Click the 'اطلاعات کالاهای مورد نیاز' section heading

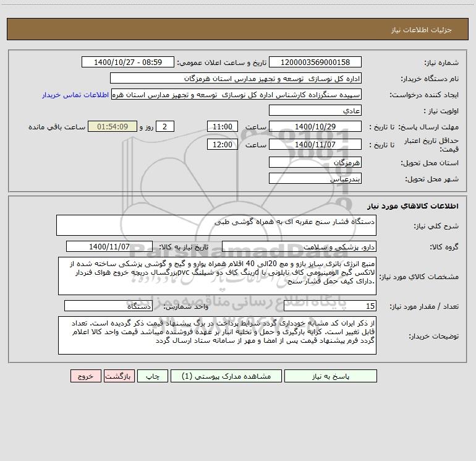click(x=413, y=205)
